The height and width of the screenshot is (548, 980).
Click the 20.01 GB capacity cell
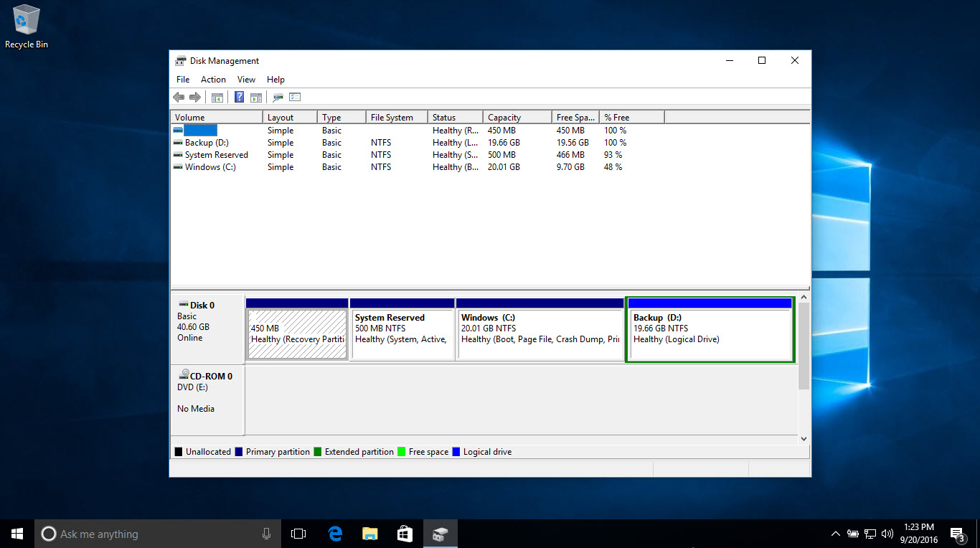point(504,167)
